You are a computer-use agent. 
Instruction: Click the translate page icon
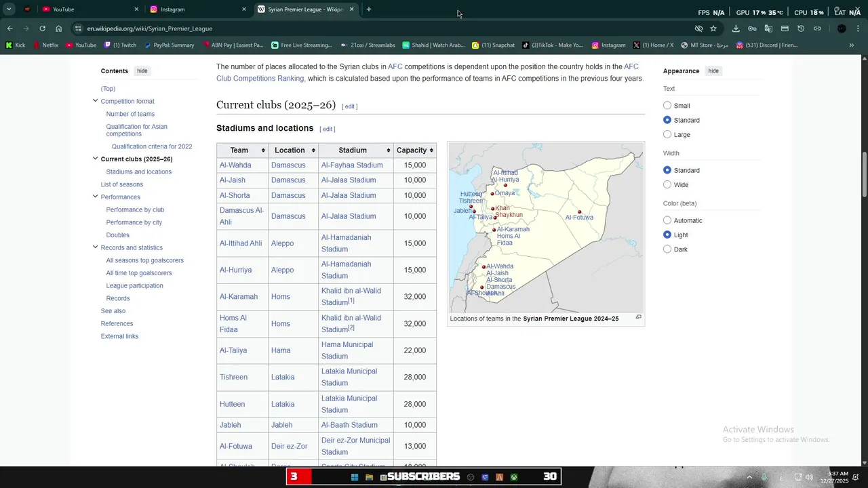coord(768,28)
